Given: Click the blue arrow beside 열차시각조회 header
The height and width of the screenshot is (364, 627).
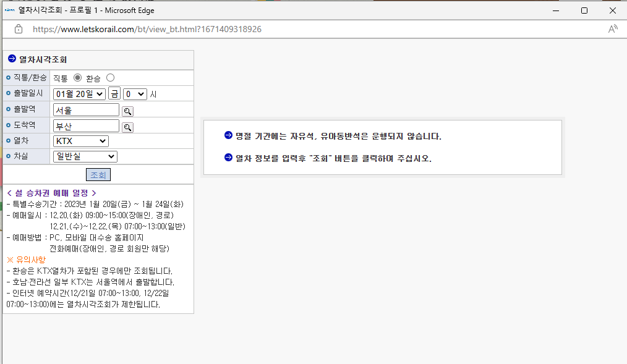Looking at the screenshot, I should [11, 59].
